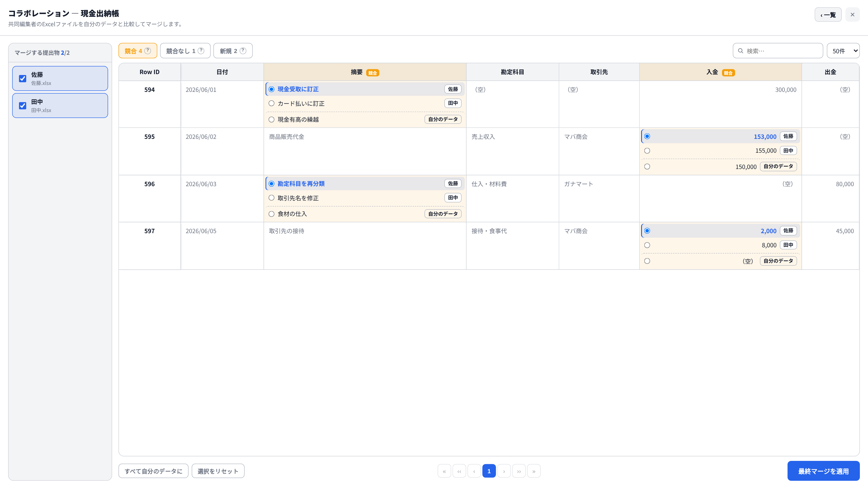868x488 pixels.
Task: Apply final merge with 最終マージを適用
Action: point(823,471)
